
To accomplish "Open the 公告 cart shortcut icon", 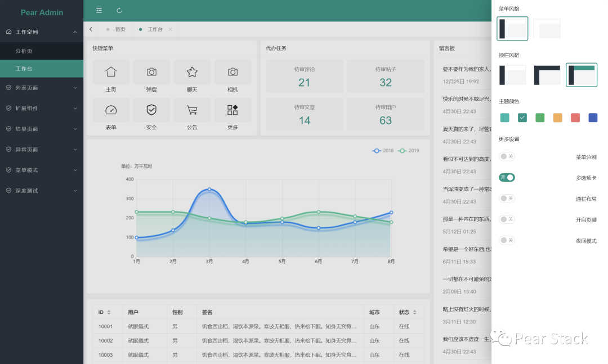I will click(x=192, y=110).
